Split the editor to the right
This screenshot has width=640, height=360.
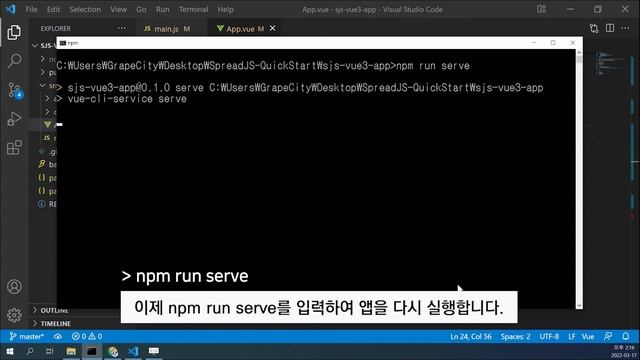(x=610, y=28)
